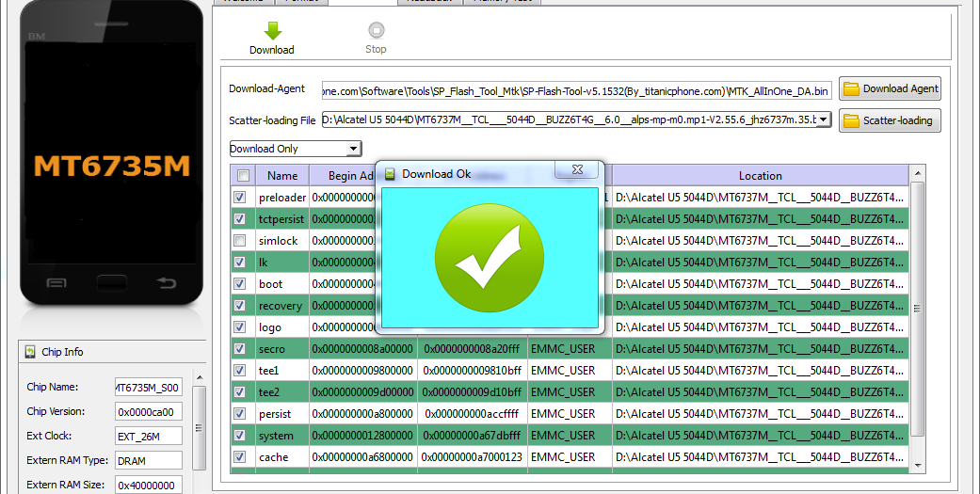The width and height of the screenshot is (980, 494).
Task: Uncheck the boot partition
Action: tap(239, 283)
